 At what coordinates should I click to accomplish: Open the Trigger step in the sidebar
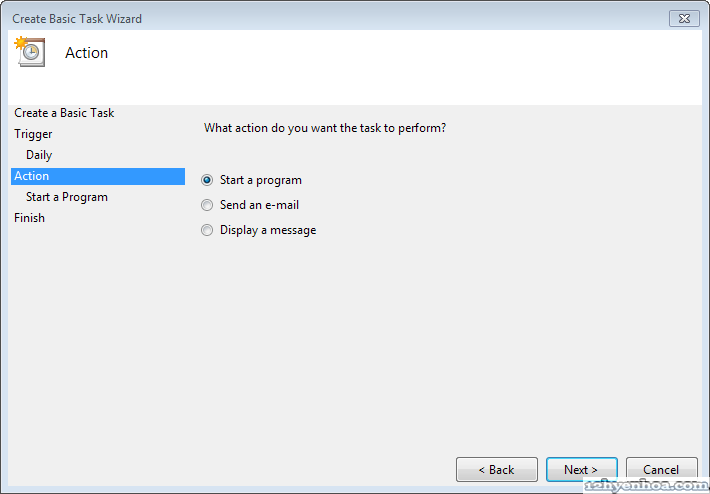pos(33,134)
